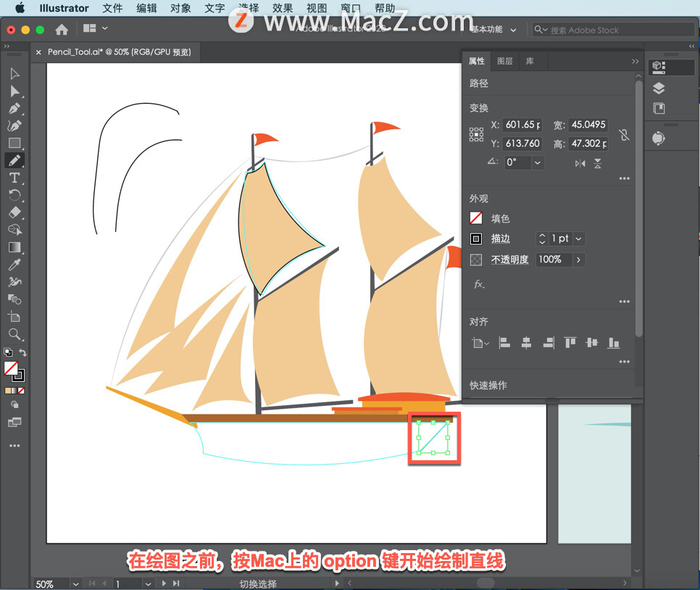The image size is (700, 590).
Task: Select the Eraser tool
Action: (14, 212)
